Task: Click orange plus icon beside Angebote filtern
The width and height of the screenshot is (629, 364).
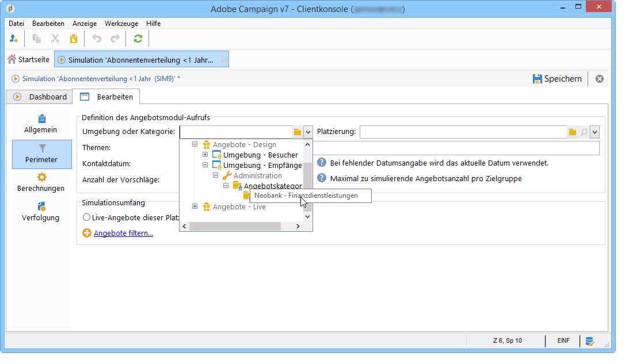Action: click(x=87, y=233)
